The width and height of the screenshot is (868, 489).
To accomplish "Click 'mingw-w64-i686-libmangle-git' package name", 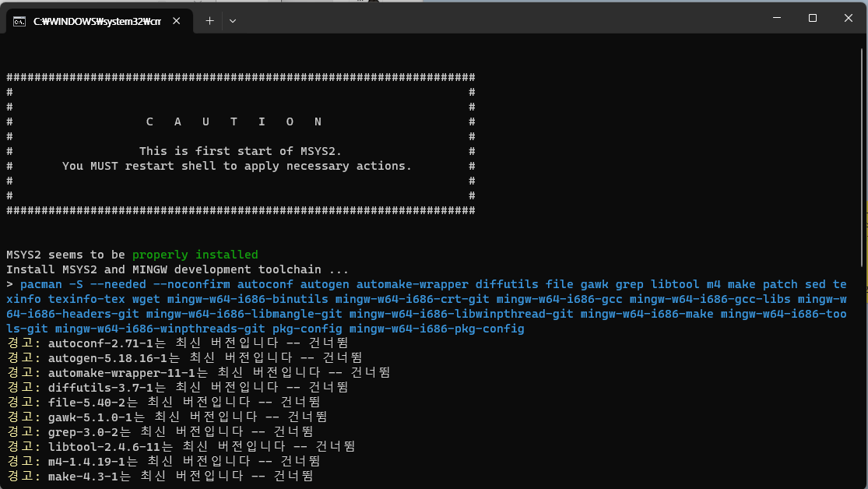I will click(244, 314).
